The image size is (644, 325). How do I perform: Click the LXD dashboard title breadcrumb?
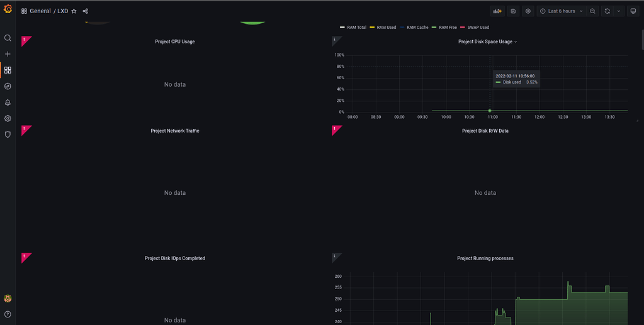(62, 11)
